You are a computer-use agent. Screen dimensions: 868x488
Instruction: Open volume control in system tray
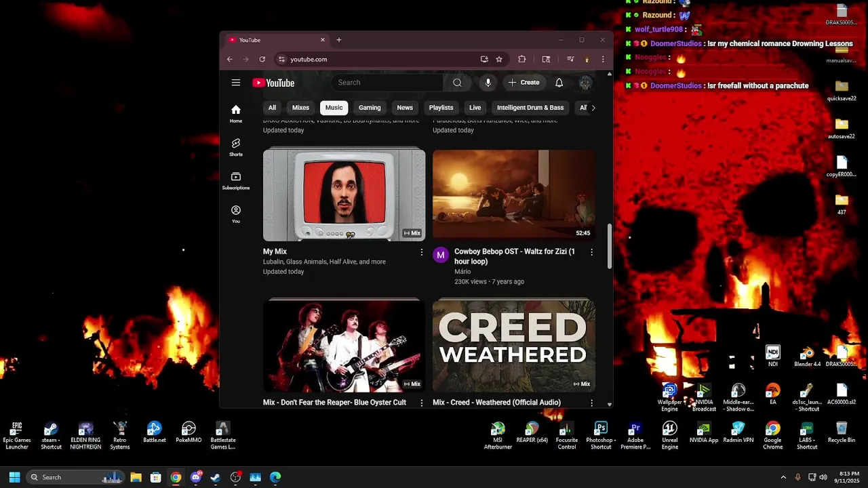823,477
